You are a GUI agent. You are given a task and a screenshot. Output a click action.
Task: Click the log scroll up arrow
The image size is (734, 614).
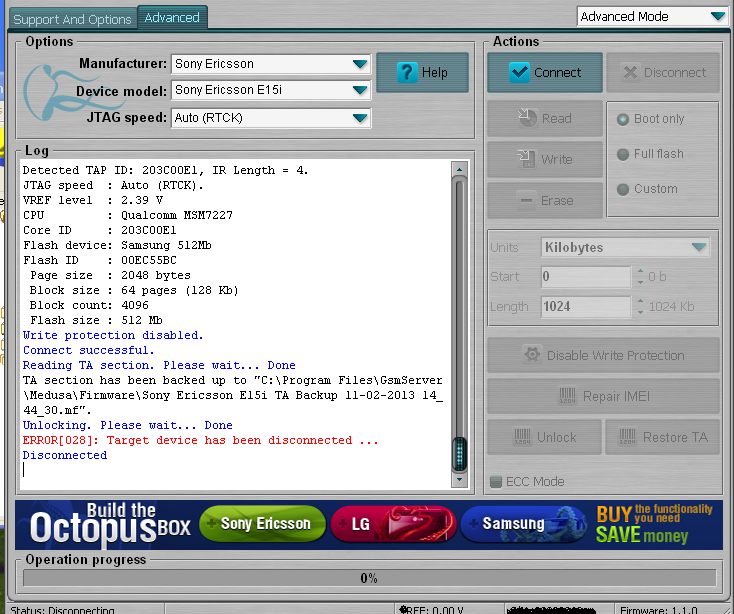[x=459, y=169]
